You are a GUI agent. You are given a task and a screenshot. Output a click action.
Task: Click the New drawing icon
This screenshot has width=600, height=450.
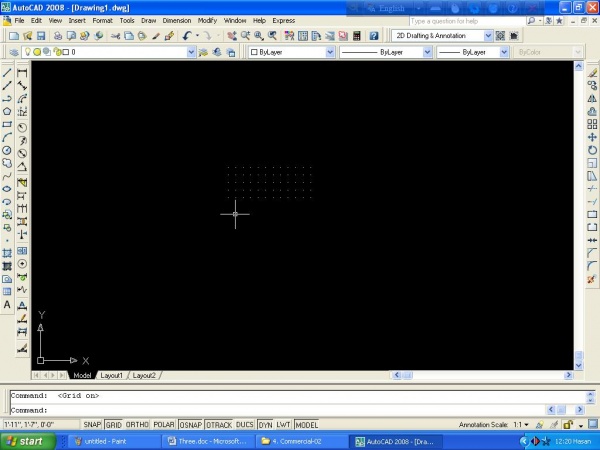pyautogui.click(x=14, y=36)
